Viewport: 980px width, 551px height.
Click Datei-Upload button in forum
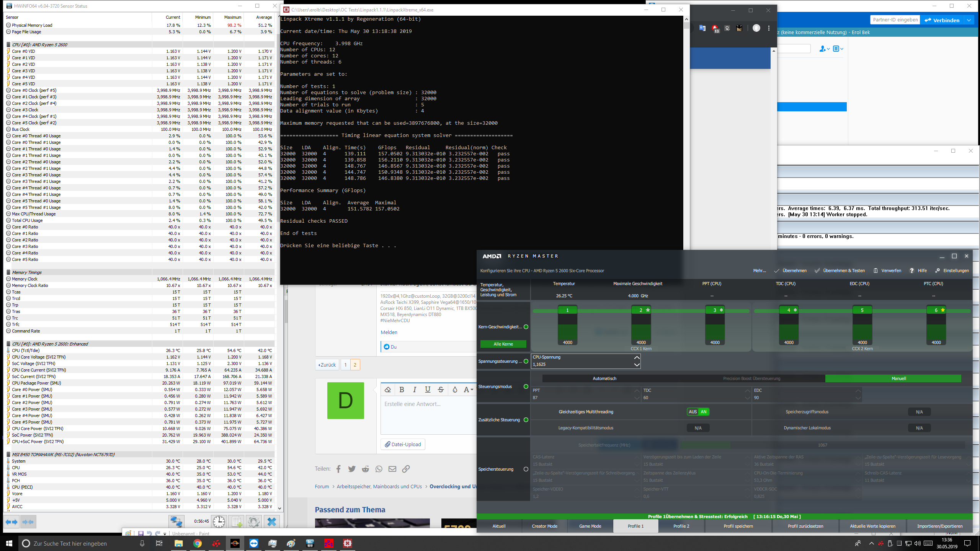click(x=403, y=444)
